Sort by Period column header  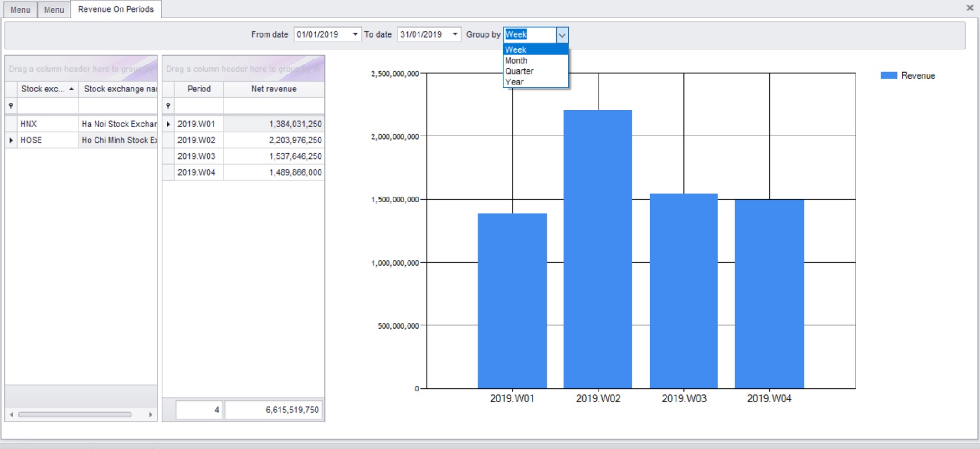[x=199, y=89]
